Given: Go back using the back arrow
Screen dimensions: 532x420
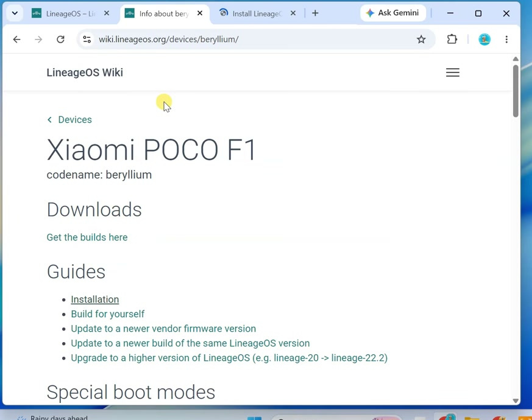Looking at the screenshot, I should pyautogui.click(x=16, y=40).
